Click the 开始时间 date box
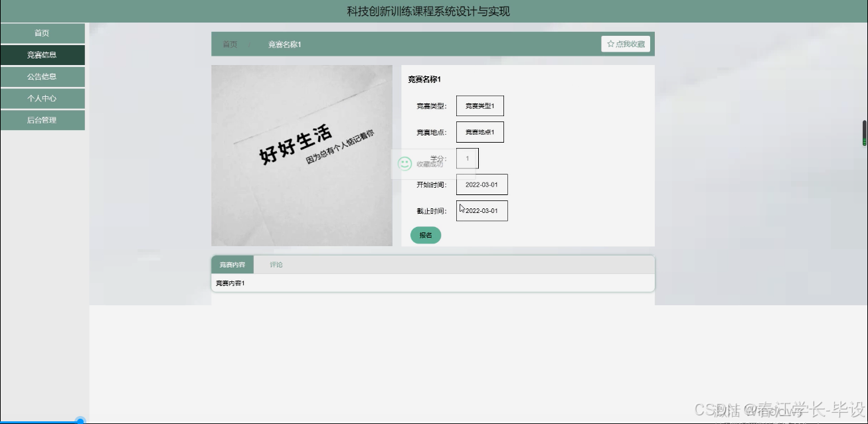868x424 pixels. coord(482,184)
